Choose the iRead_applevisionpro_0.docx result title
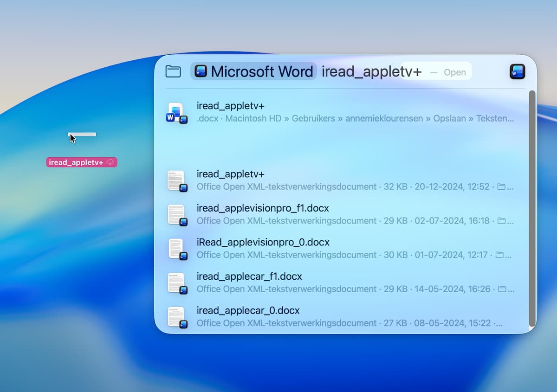This screenshot has height=392, width=557. 263,242
